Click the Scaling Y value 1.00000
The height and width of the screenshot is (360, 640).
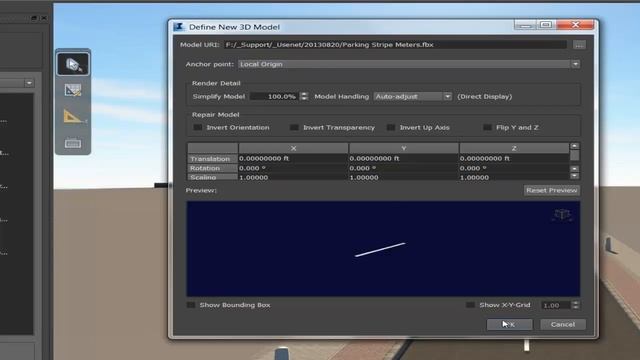click(x=404, y=177)
